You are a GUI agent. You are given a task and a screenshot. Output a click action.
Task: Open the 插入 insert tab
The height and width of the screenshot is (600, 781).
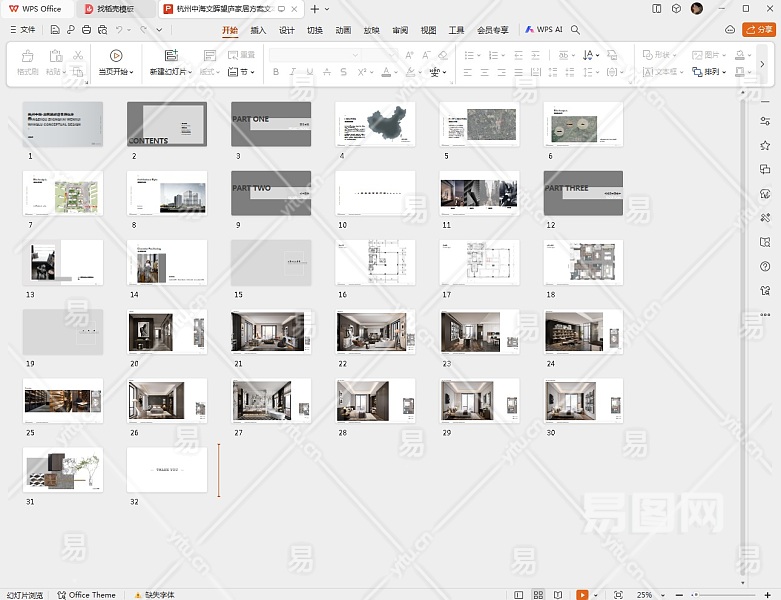[x=258, y=30]
